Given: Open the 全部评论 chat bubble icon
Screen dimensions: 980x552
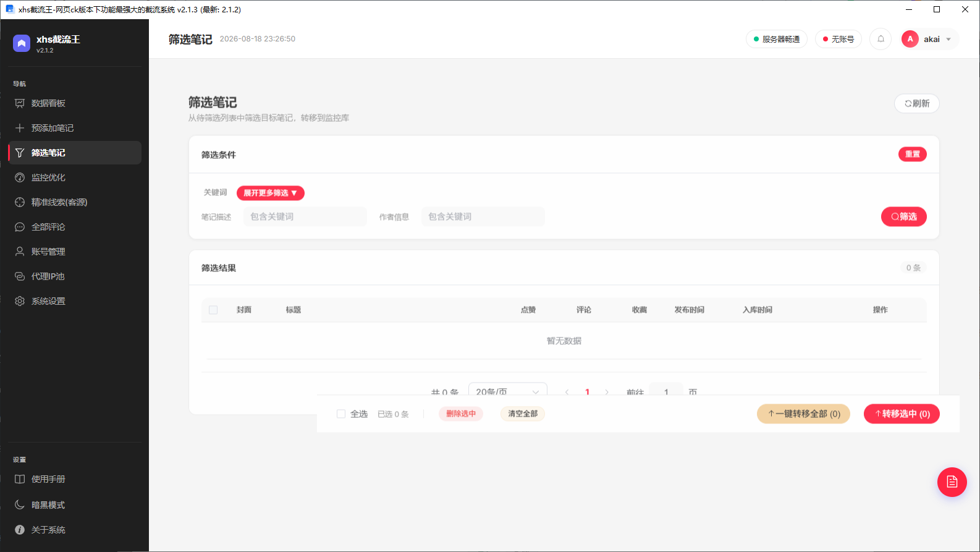Looking at the screenshot, I should tap(20, 227).
